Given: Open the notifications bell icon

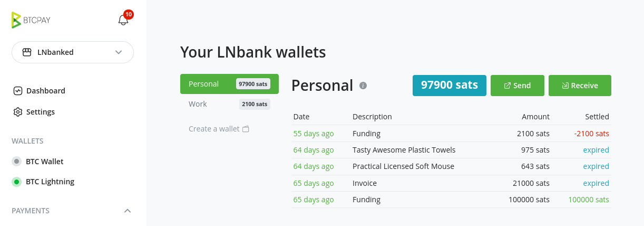Looking at the screenshot, I should (123, 20).
